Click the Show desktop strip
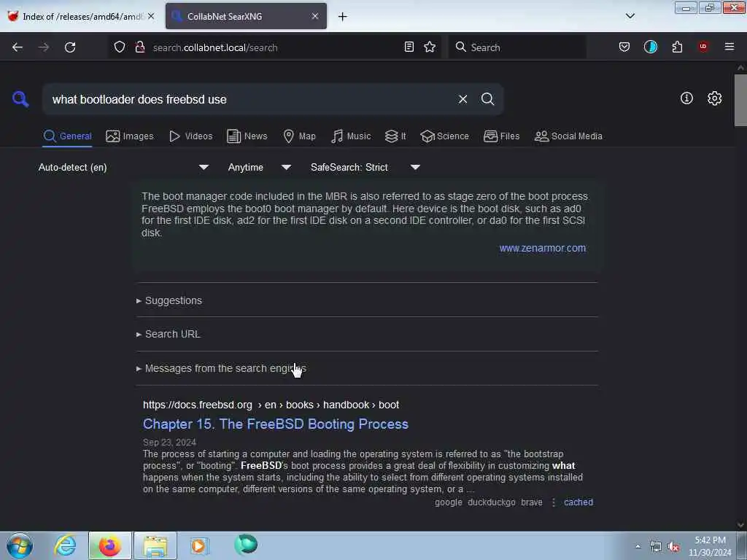747x560 pixels. tap(742, 545)
